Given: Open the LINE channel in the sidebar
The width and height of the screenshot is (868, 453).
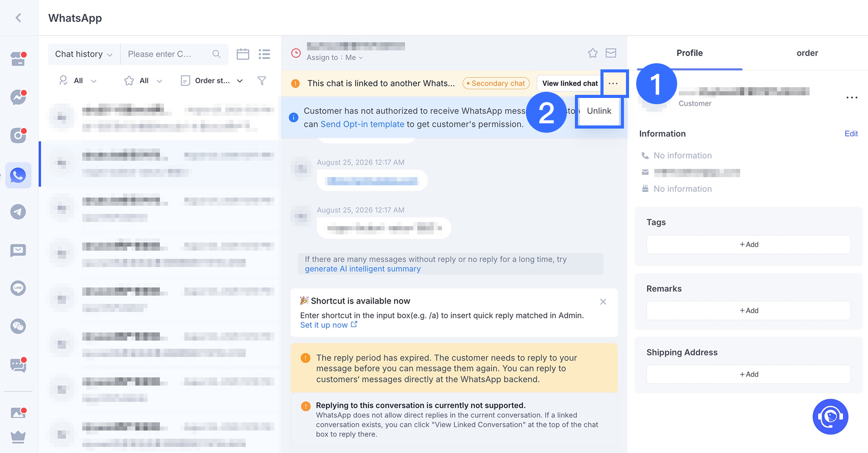Looking at the screenshot, I should (18, 288).
